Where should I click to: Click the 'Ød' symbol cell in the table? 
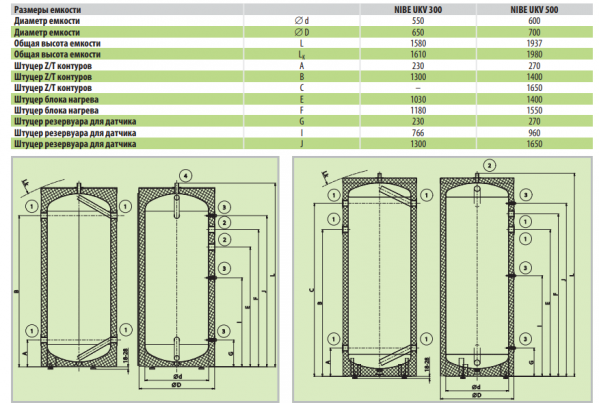302,21
